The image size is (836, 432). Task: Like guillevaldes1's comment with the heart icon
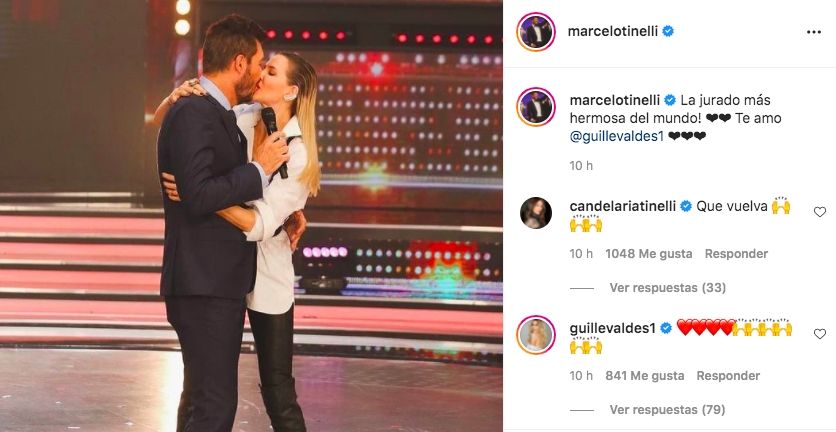click(819, 334)
